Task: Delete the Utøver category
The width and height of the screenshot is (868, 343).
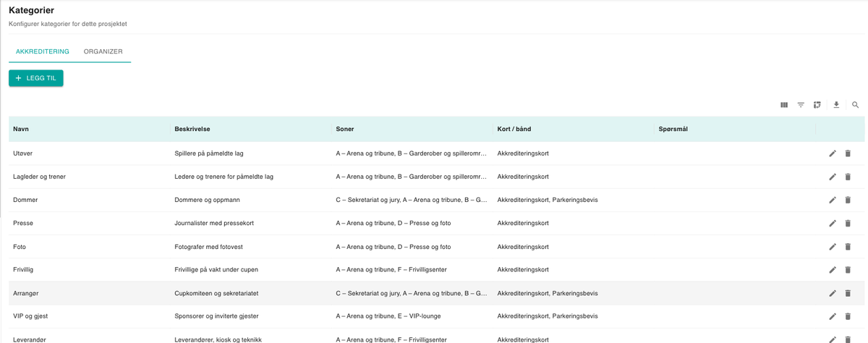Action: click(x=848, y=153)
